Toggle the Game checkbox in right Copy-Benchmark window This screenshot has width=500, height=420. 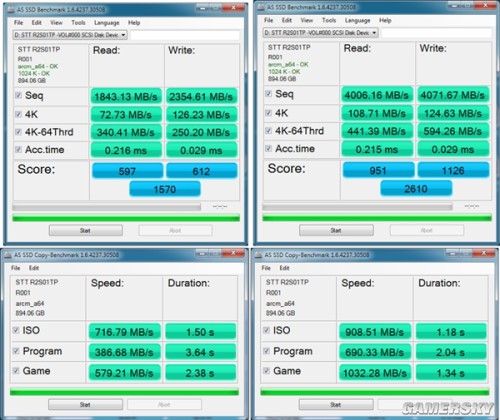(x=266, y=371)
